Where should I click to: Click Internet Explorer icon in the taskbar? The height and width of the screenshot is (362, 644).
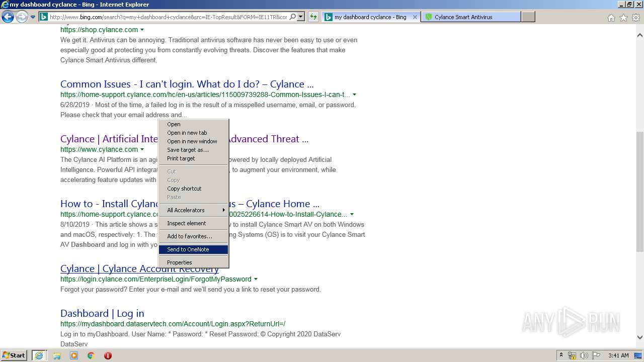click(39, 355)
